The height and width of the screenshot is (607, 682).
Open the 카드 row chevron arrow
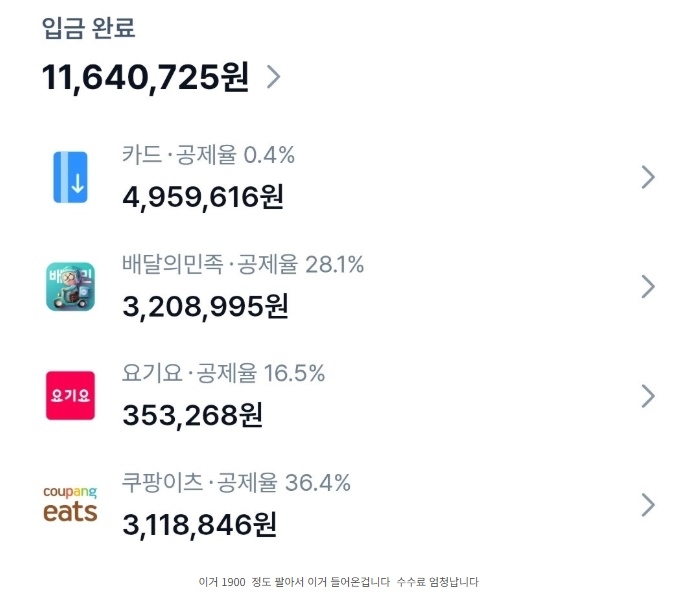(648, 177)
